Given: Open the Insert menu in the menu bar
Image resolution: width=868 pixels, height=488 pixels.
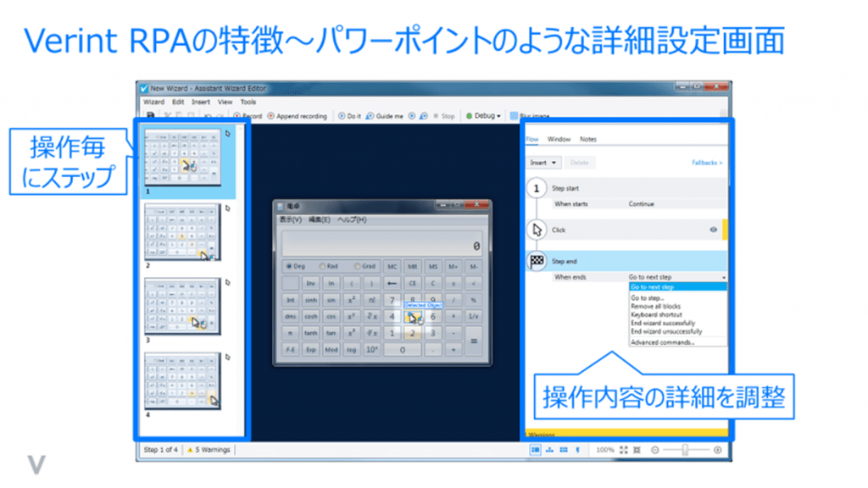Looking at the screenshot, I should [201, 102].
